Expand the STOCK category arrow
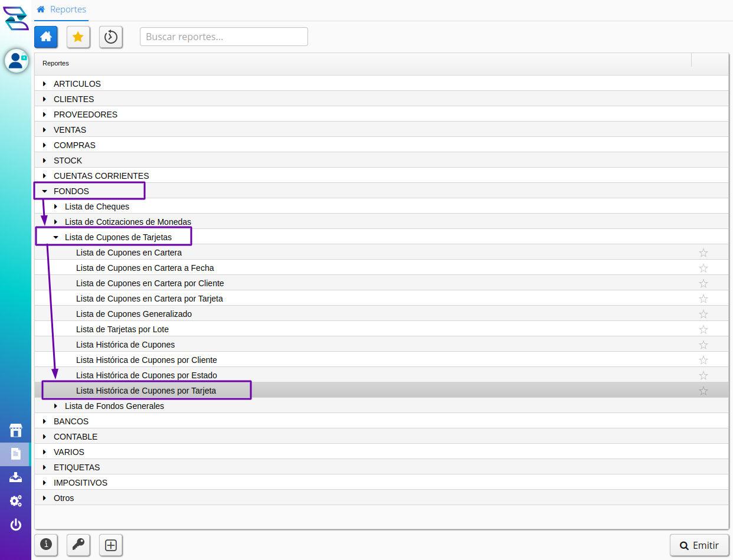Image resolution: width=733 pixels, height=560 pixels. 44,161
